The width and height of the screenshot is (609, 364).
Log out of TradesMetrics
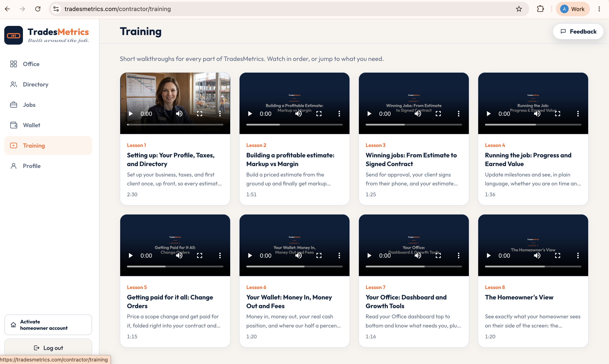coord(48,348)
